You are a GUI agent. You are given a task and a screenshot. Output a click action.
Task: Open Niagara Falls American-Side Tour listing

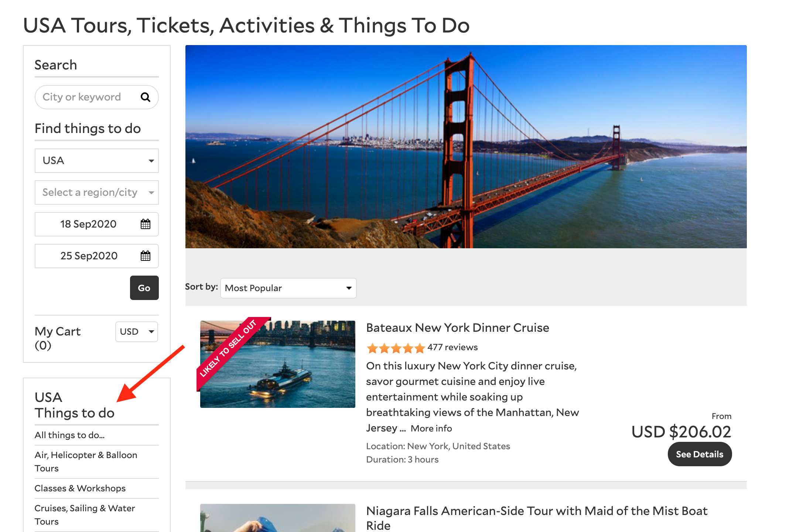coord(537,518)
